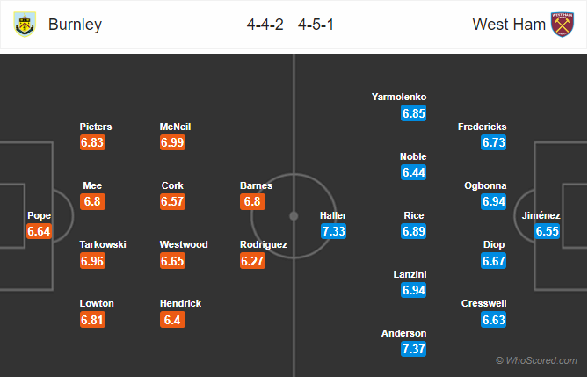Viewport: 588px width, 377px height.
Task: Click player name Cresswell
Action: tap(483, 303)
